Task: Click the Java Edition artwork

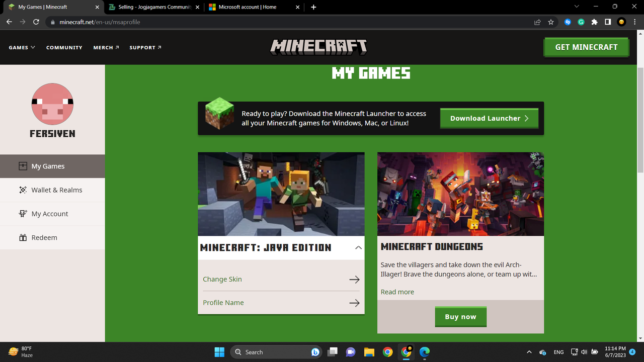Action: click(x=281, y=194)
